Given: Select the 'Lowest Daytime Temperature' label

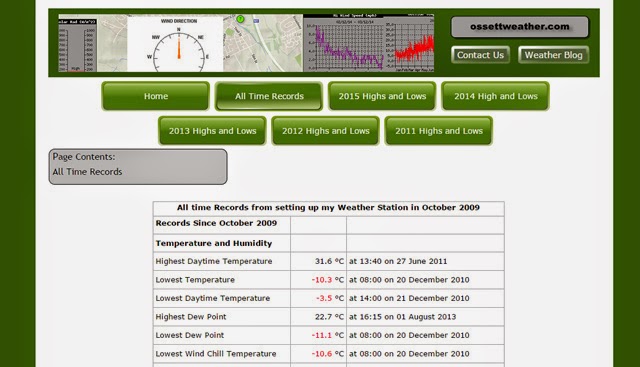Looking at the screenshot, I should click(213, 298).
